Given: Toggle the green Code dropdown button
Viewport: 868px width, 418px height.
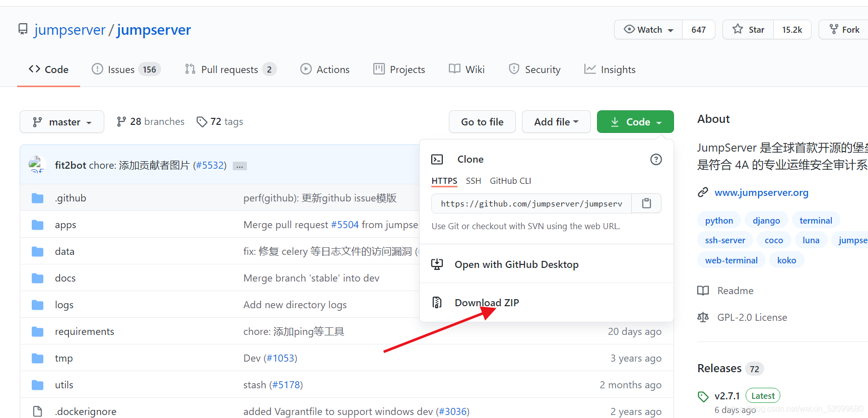Looking at the screenshot, I should 635,122.
